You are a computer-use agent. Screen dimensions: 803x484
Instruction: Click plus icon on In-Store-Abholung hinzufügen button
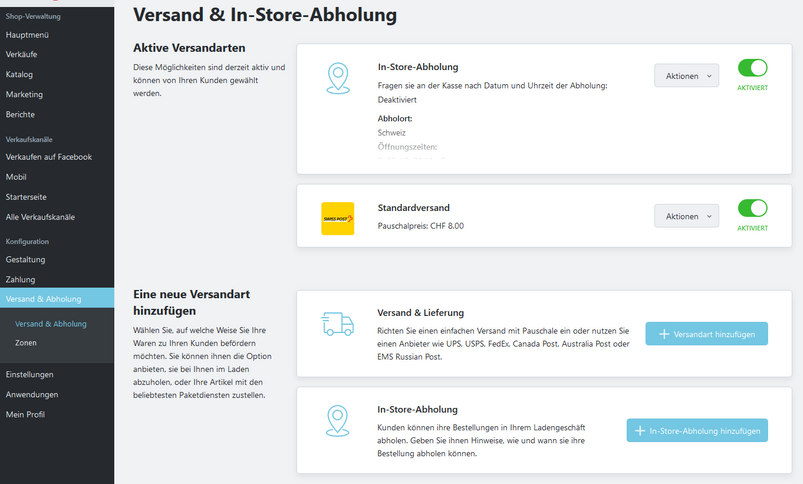point(640,431)
